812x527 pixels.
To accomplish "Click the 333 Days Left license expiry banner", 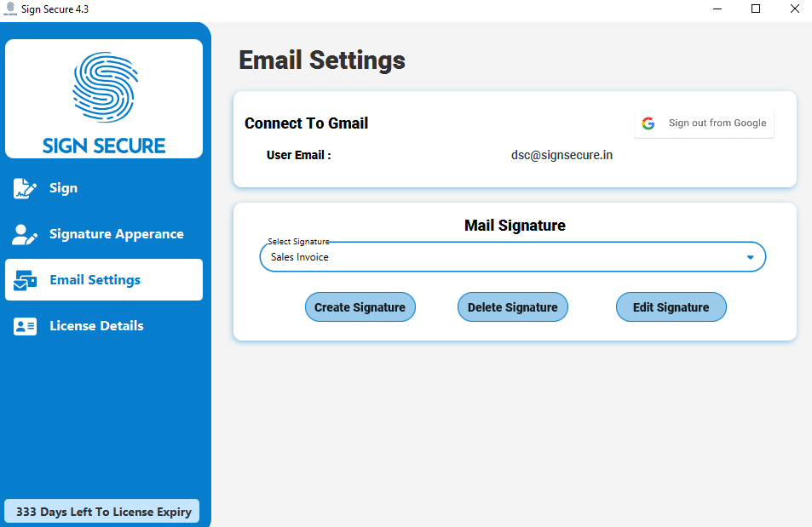I will tap(102, 512).
